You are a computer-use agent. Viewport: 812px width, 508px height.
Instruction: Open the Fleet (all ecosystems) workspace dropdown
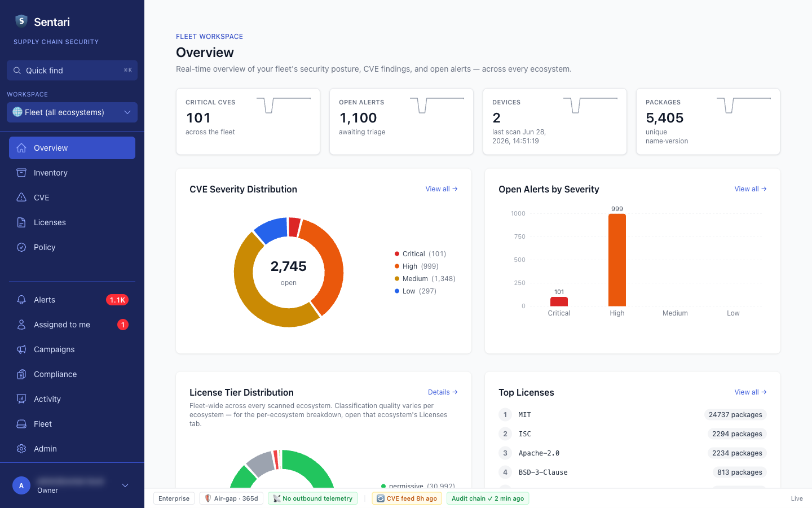pos(72,112)
